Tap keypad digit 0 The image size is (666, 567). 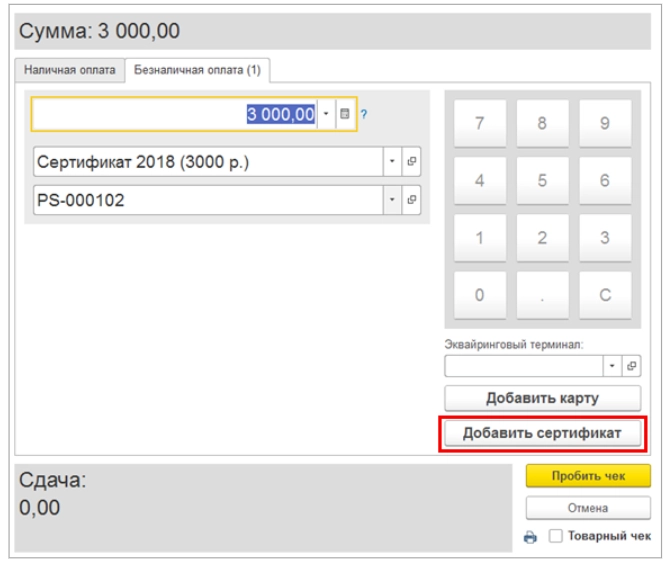click(x=480, y=295)
